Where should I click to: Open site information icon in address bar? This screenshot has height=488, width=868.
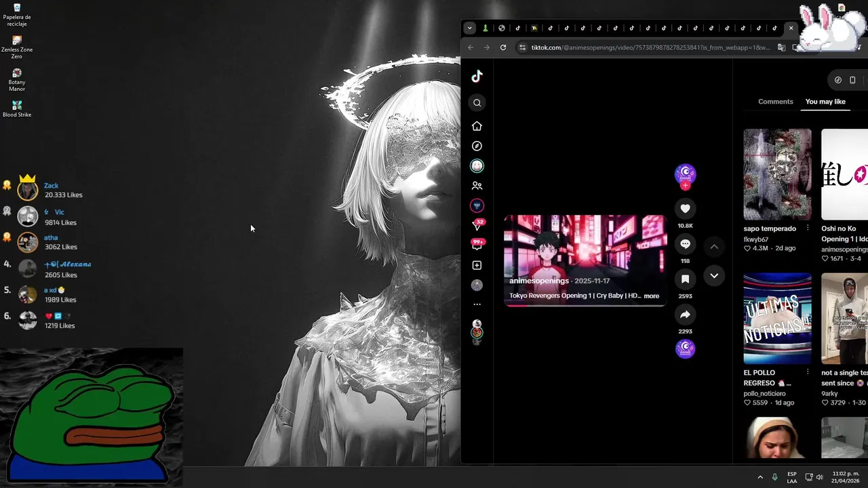[x=522, y=47]
